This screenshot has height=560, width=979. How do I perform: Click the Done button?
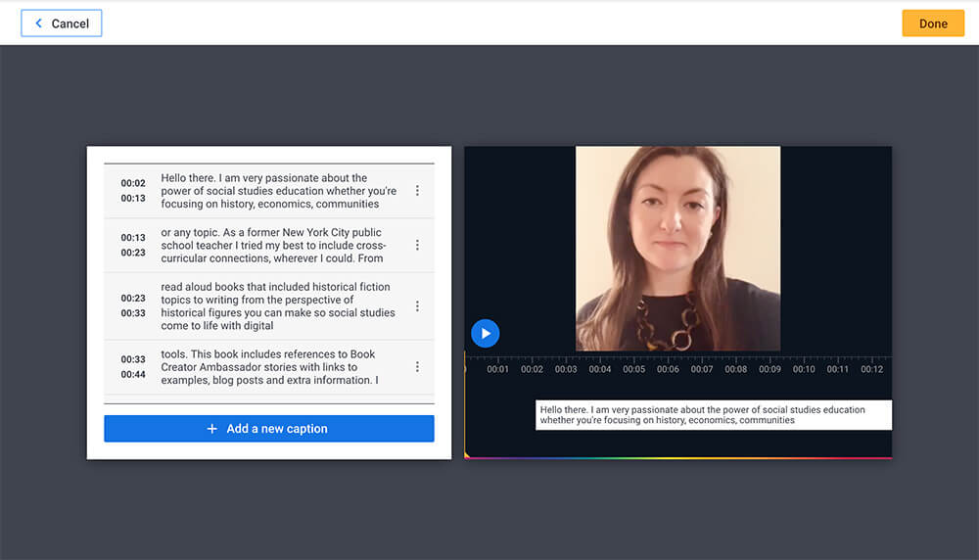tap(932, 23)
